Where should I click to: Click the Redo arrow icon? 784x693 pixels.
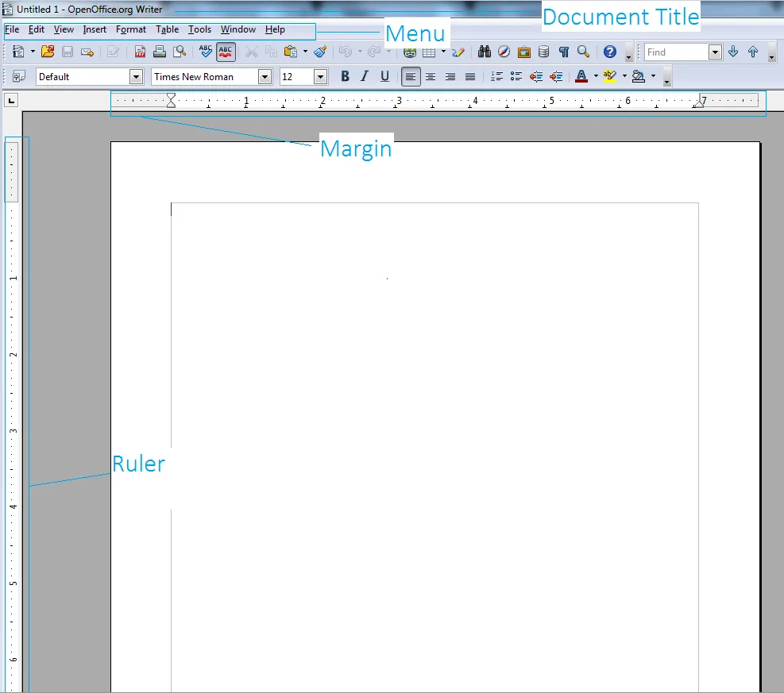tap(374, 52)
